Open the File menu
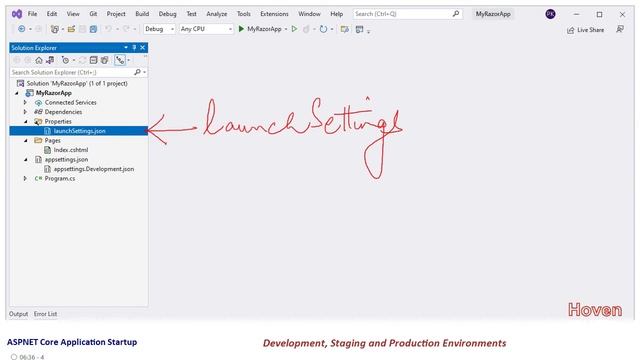 [x=32, y=14]
